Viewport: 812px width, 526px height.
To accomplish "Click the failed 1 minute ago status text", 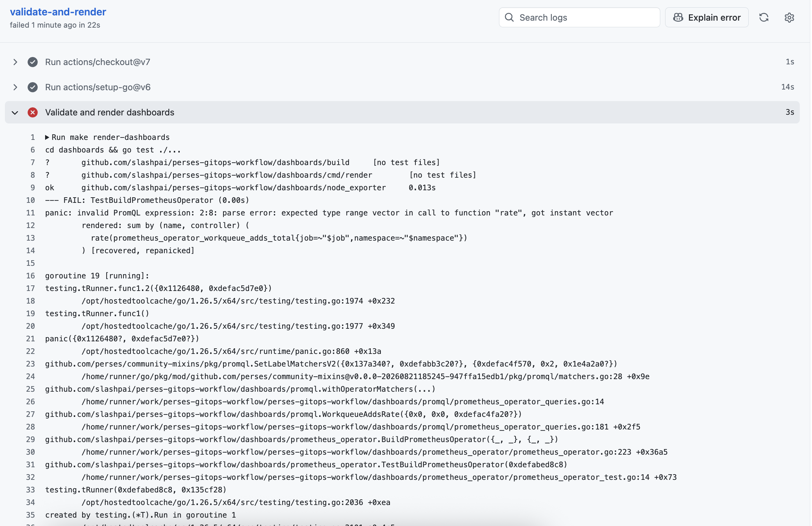I will point(55,25).
